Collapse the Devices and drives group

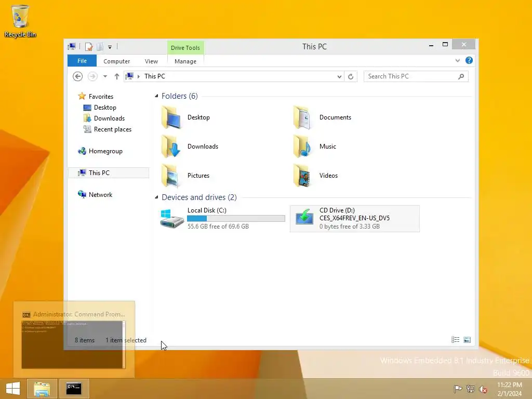tap(156, 197)
